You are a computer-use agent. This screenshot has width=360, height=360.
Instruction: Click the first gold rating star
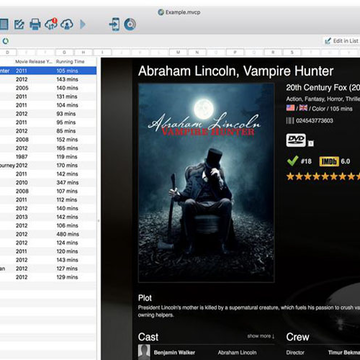coord(291,176)
